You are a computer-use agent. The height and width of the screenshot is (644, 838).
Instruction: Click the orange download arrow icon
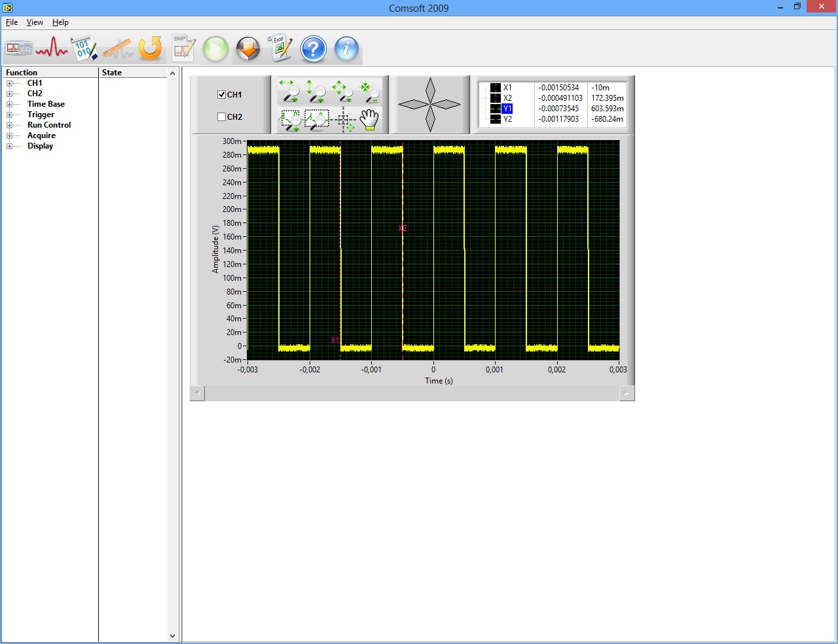(248, 49)
